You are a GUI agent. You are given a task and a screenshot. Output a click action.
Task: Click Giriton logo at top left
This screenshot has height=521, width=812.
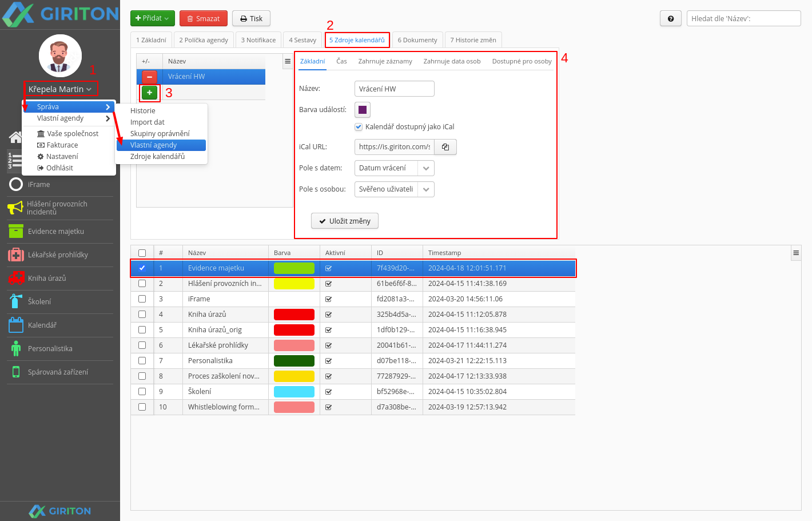60,14
